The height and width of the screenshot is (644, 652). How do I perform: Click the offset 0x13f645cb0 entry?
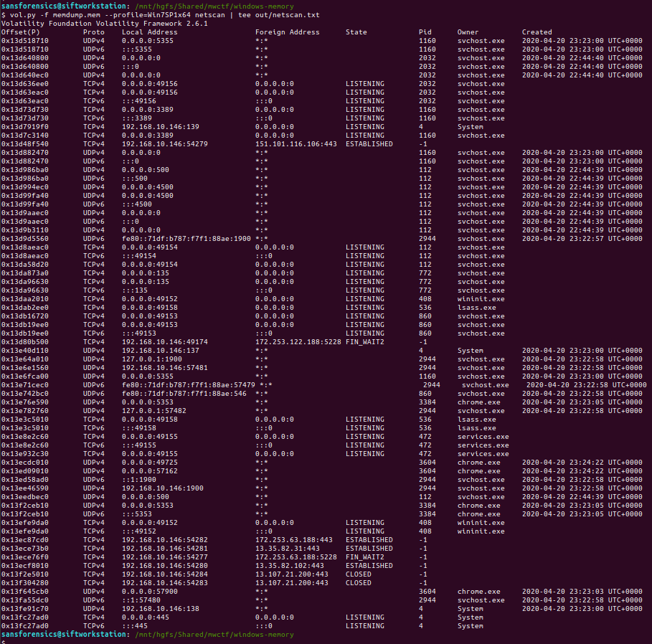[x=25, y=592]
